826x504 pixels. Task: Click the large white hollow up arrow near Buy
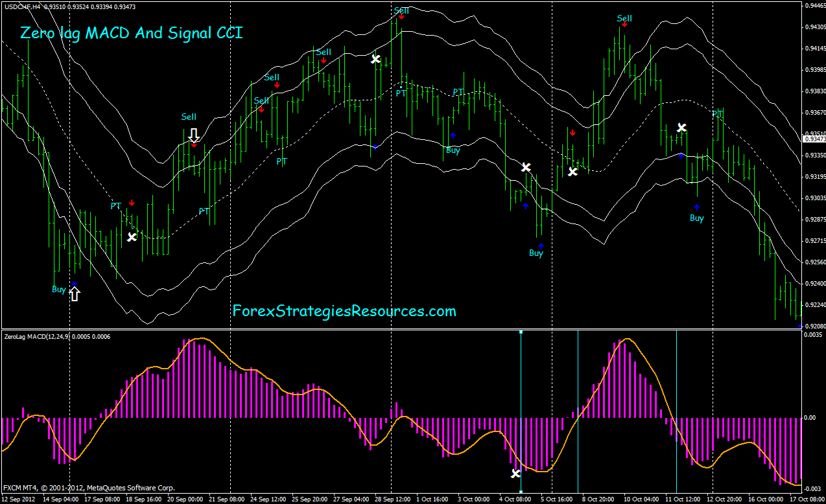[x=75, y=293]
